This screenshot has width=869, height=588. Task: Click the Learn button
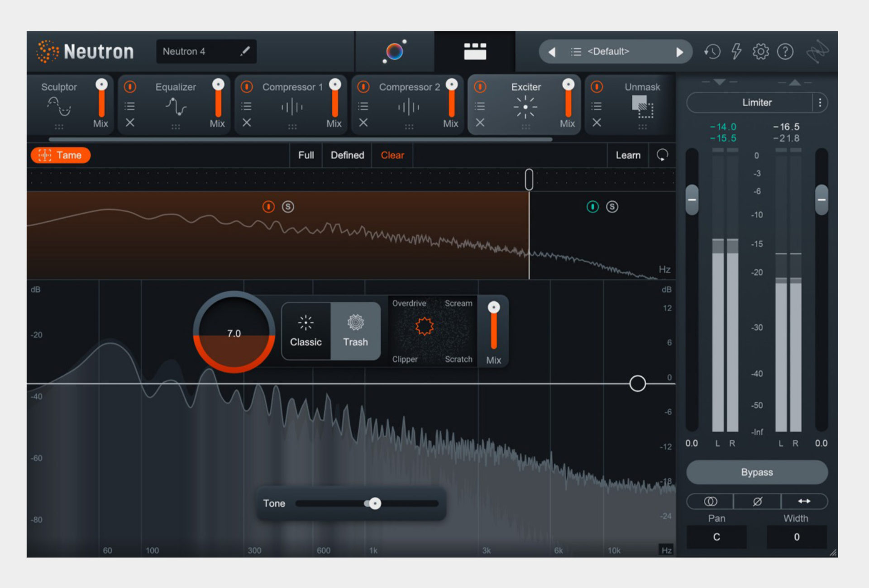(628, 155)
